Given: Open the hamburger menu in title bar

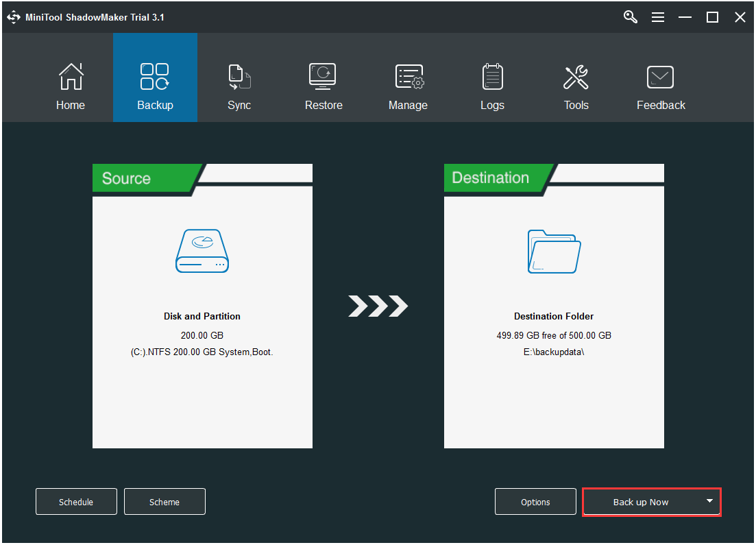Looking at the screenshot, I should (x=657, y=17).
